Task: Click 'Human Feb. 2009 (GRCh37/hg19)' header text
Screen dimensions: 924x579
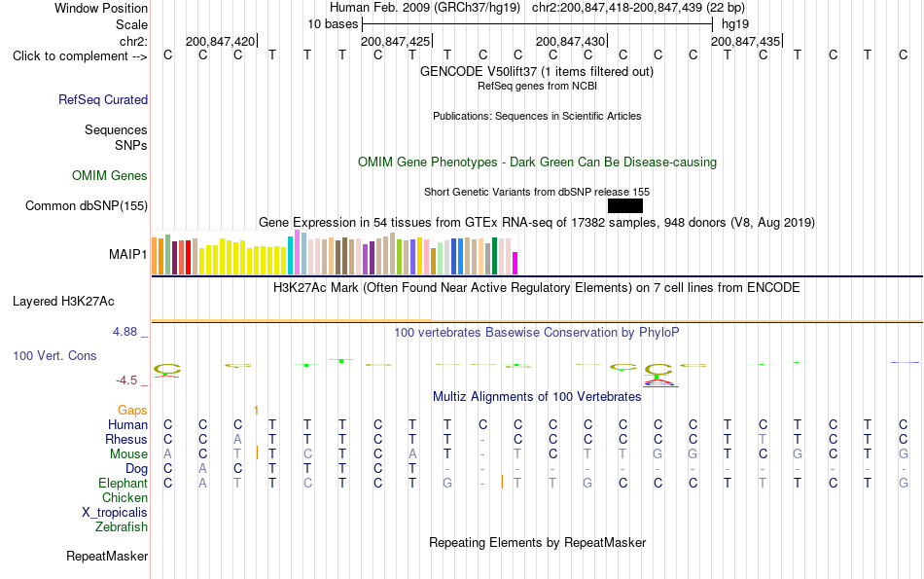Action: coord(425,8)
